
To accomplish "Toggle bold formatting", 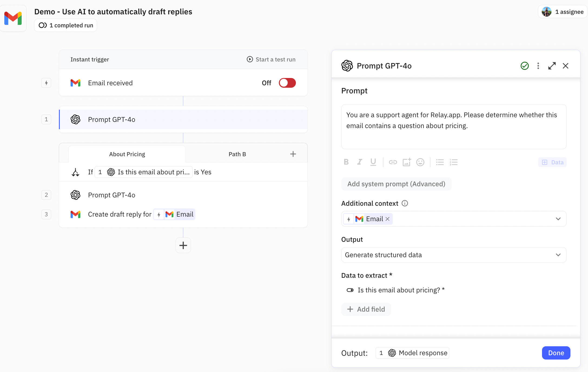I will 346,162.
